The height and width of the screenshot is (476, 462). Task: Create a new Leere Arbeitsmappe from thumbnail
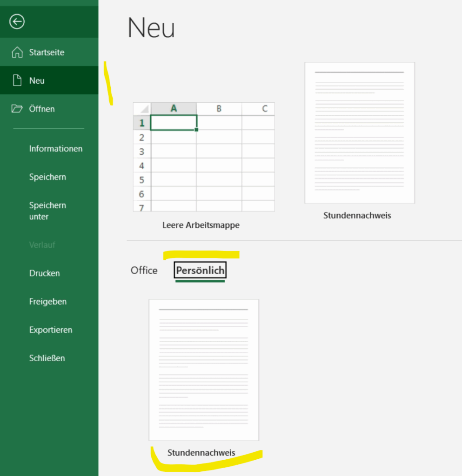pyautogui.click(x=204, y=157)
